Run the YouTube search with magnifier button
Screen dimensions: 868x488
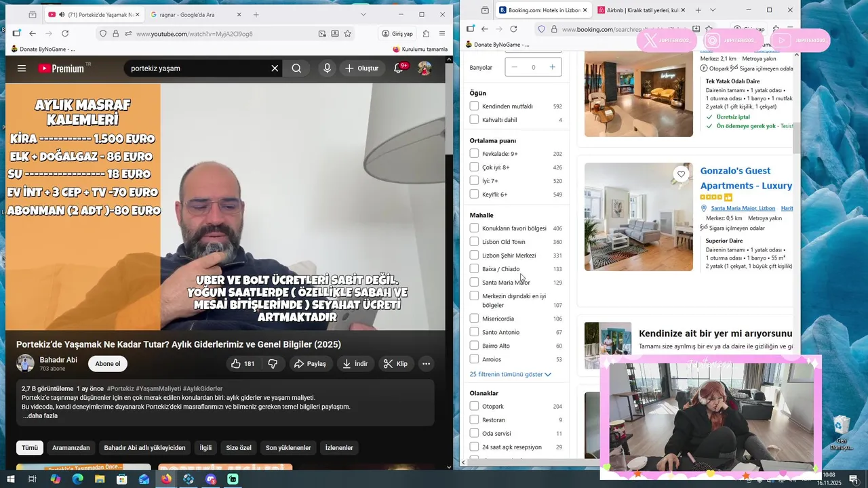[296, 68]
